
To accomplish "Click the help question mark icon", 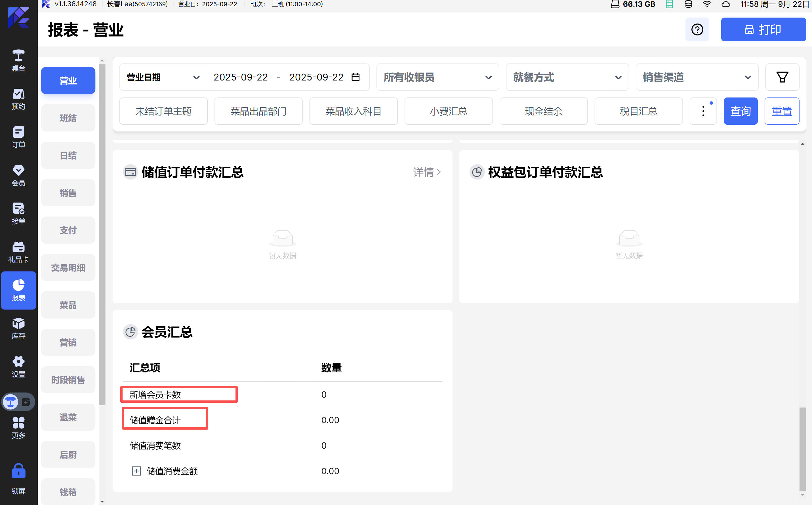I will point(697,29).
